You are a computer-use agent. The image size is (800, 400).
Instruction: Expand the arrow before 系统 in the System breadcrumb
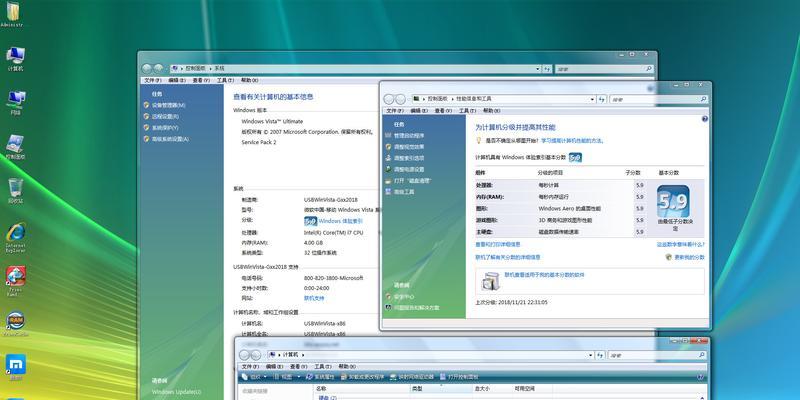coord(211,68)
